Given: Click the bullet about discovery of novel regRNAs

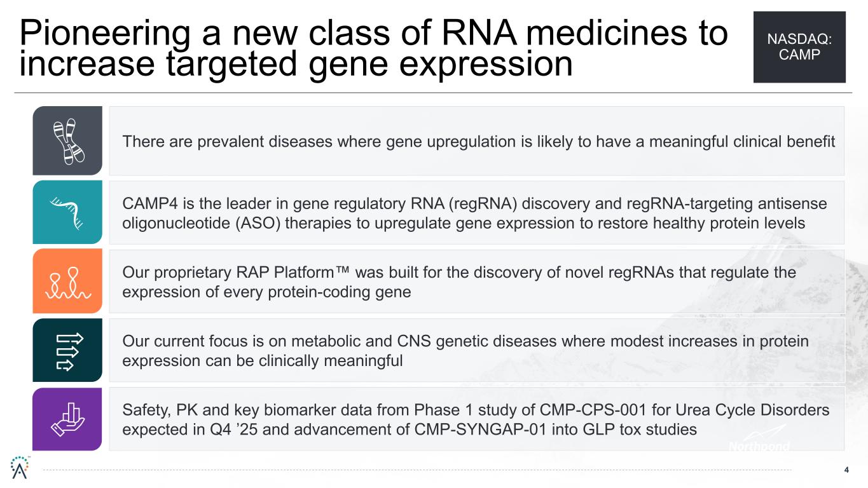Looking at the screenshot, I should pyautogui.click(x=458, y=281).
